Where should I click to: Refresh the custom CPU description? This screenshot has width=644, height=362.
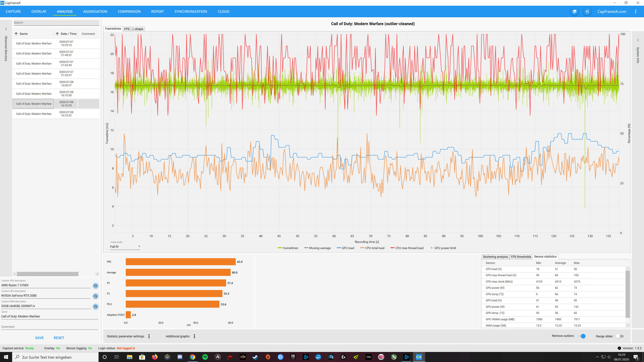[x=95, y=286]
